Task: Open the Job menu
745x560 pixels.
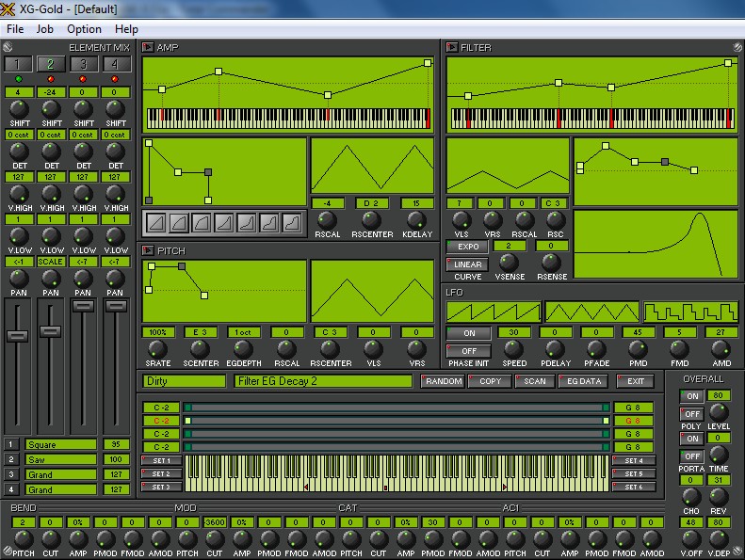Action: point(44,29)
